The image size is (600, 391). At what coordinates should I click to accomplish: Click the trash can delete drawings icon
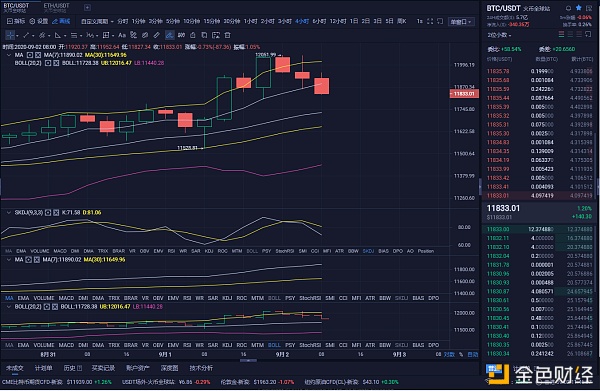click(x=228, y=35)
